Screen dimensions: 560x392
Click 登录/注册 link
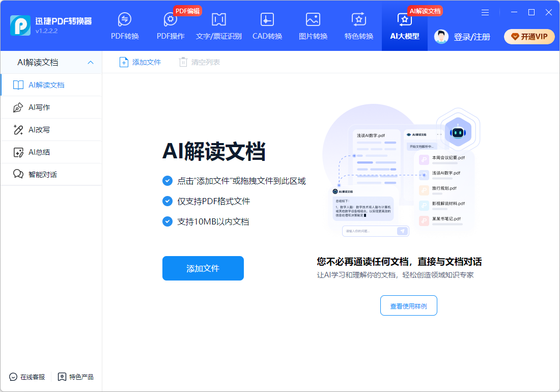[x=472, y=37]
